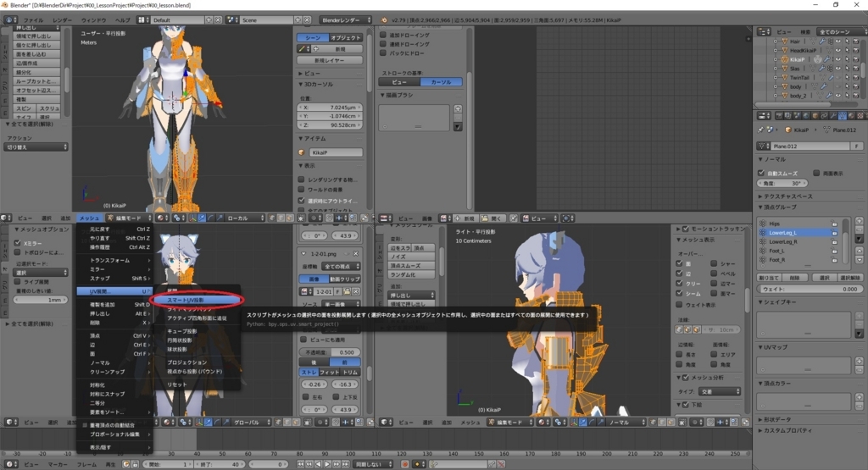Open the ノーマル orientation dropdown in the right viewport

pyautogui.click(x=626, y=422)
